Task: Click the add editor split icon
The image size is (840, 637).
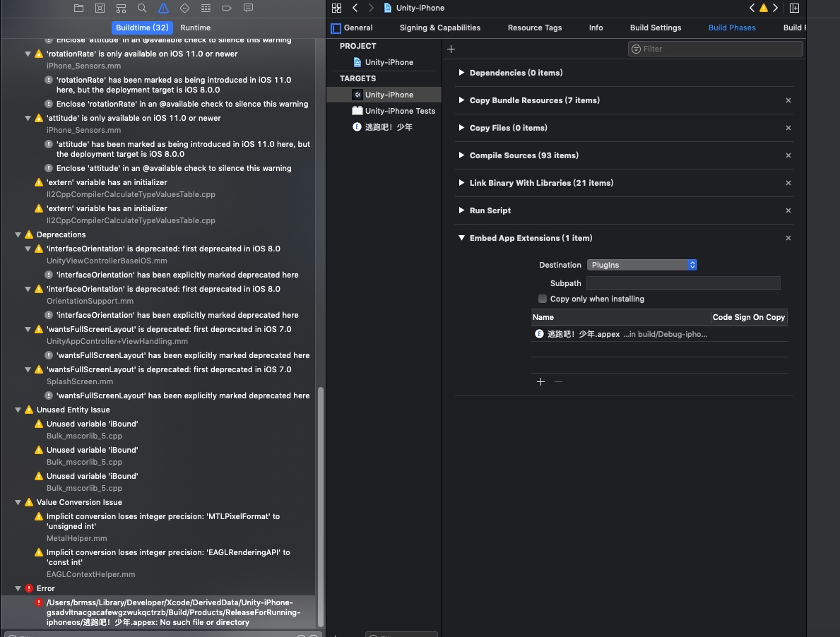Action: click(794, 8)
